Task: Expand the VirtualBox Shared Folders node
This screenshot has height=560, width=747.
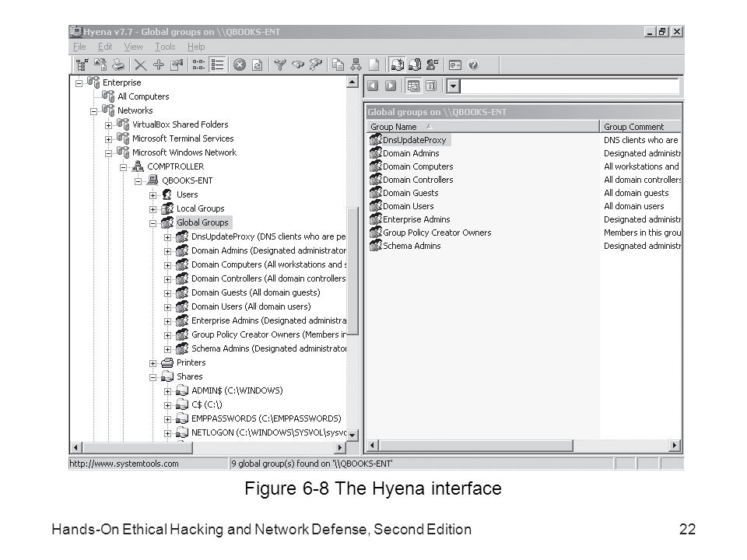Action: [x=109, y=125]
